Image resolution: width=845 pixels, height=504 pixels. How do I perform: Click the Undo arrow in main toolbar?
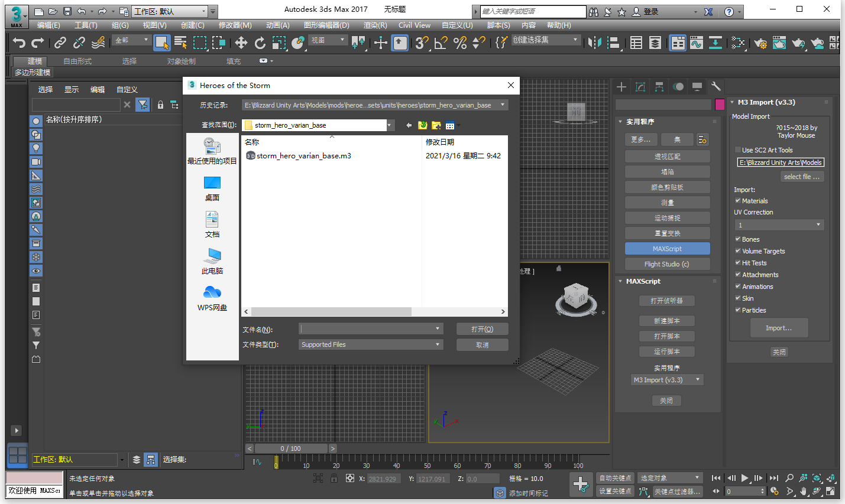19,43
